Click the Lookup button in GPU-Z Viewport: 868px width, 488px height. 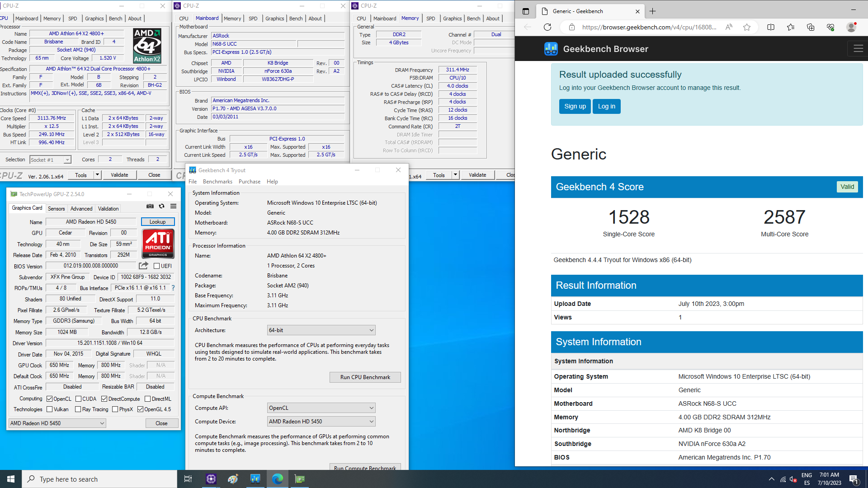(158, 222)
